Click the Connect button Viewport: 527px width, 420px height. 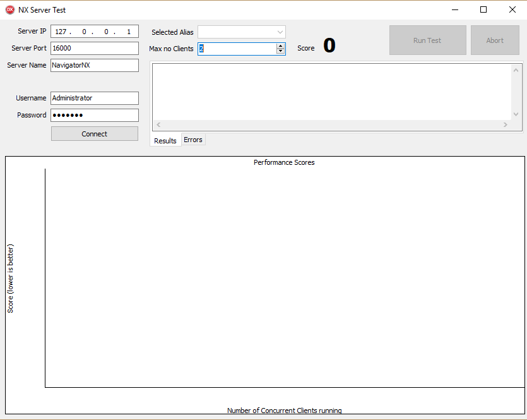95,134
